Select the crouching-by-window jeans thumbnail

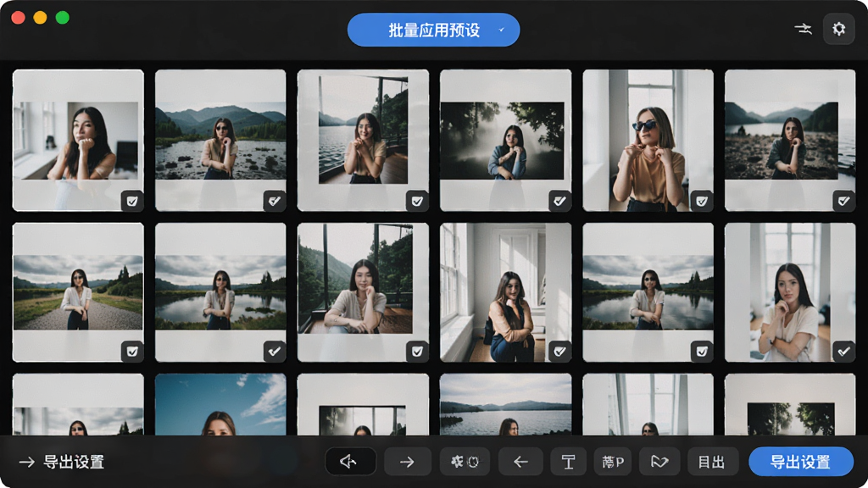(505, 292)
